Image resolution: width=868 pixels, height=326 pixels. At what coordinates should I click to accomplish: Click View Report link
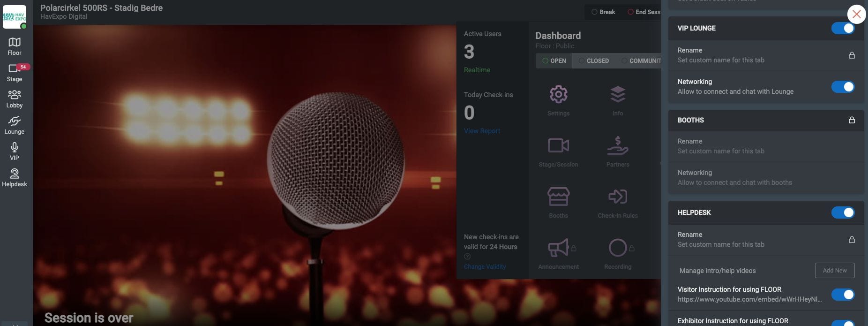coord(482,131)
